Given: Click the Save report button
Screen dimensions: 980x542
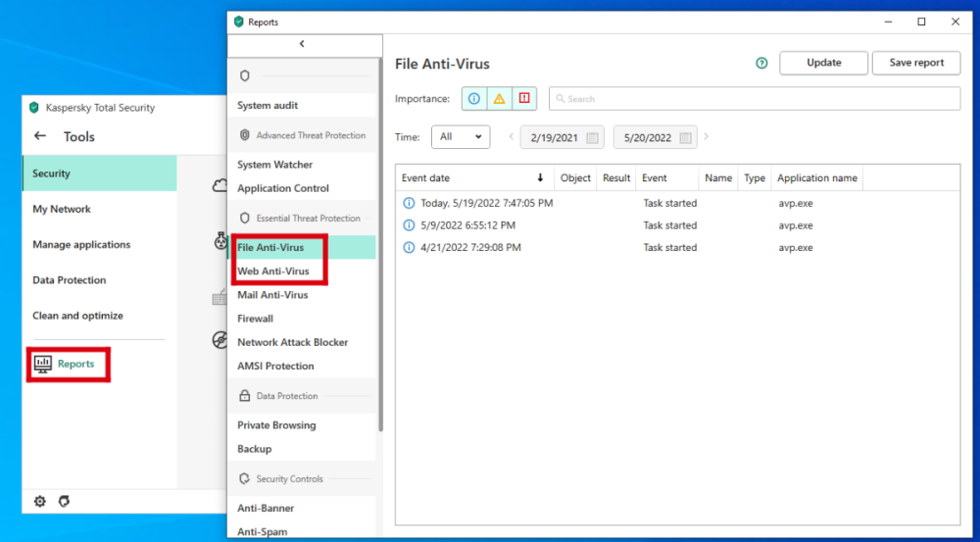Looking at the screenshot, I should (x=916, y=63).
